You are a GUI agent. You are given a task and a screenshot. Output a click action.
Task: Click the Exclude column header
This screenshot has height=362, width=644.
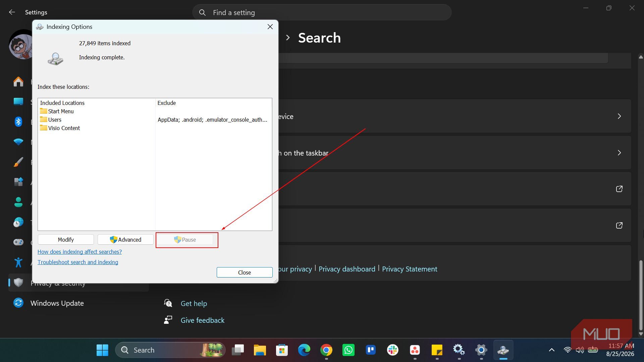167,103
